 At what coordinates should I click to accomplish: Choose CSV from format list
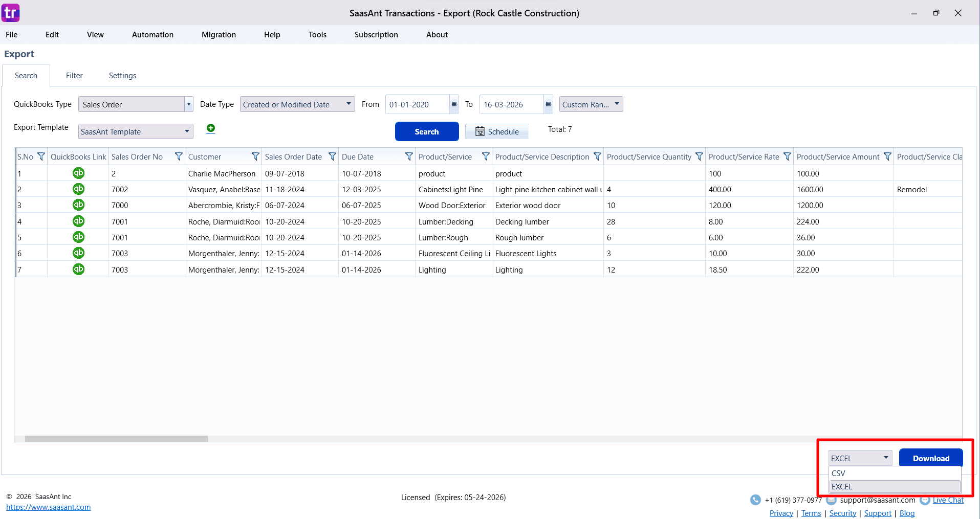(895, 473)
